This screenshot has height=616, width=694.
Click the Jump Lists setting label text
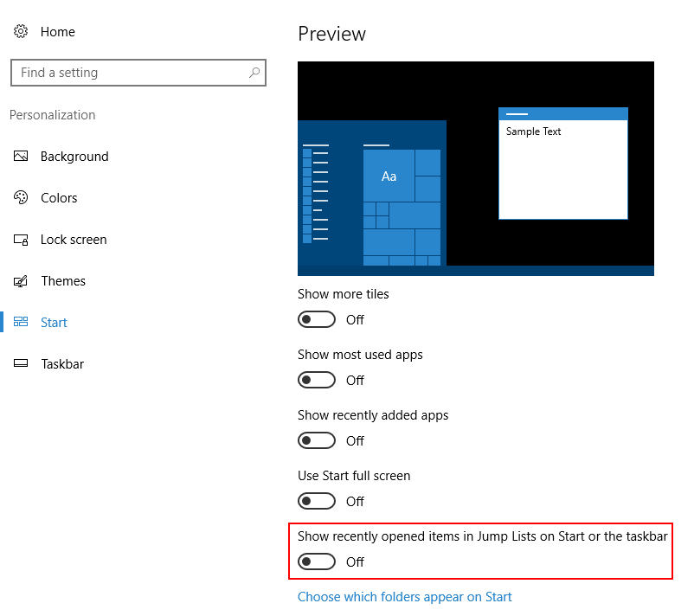click(x=483, y=536)
